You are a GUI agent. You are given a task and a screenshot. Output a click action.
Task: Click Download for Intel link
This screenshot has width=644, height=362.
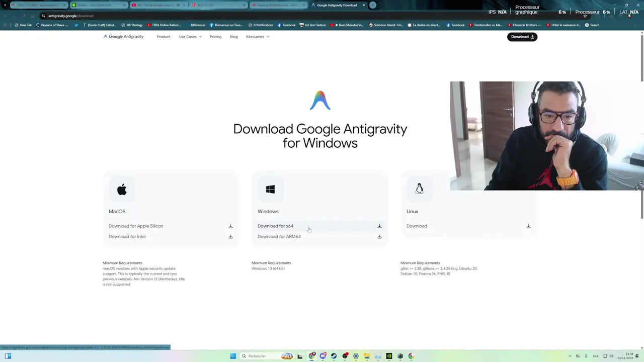(127, 237)
